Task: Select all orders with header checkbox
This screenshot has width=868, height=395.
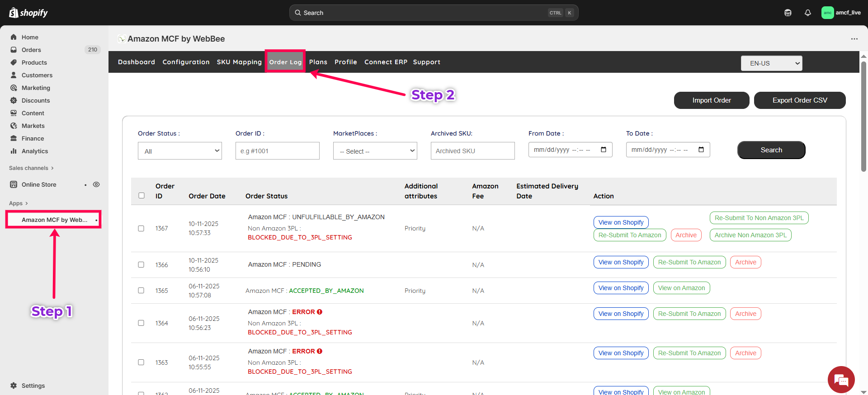Action: 142,196
